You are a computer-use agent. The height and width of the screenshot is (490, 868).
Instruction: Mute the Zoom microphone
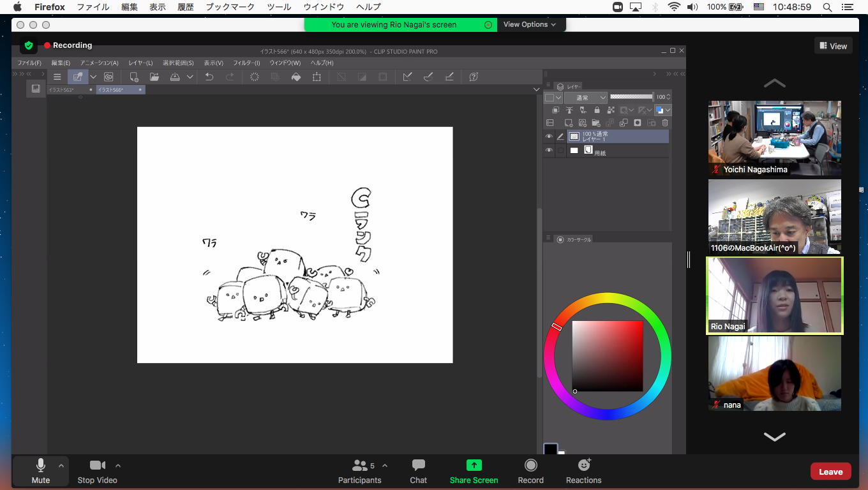point(40,471)
